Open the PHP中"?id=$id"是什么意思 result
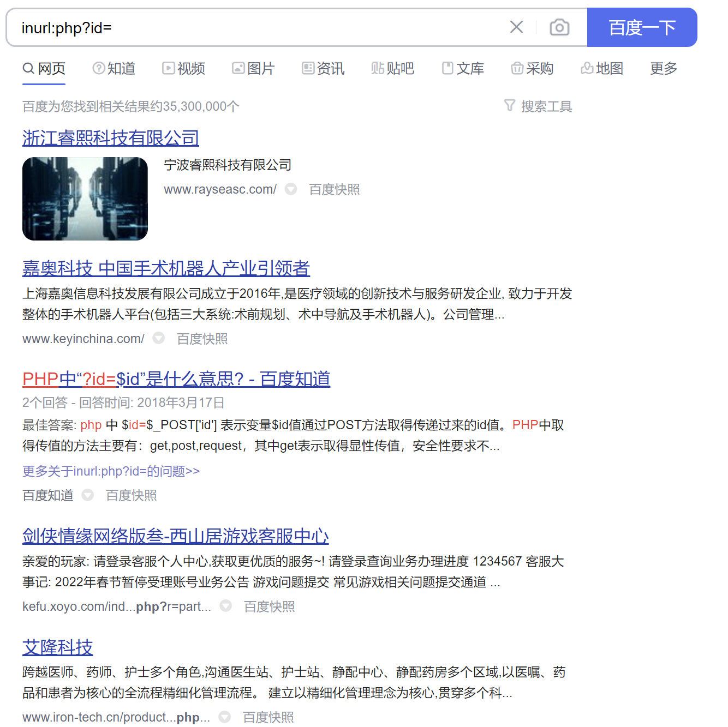Screen dimensions: 728x727 pos(176,379)
